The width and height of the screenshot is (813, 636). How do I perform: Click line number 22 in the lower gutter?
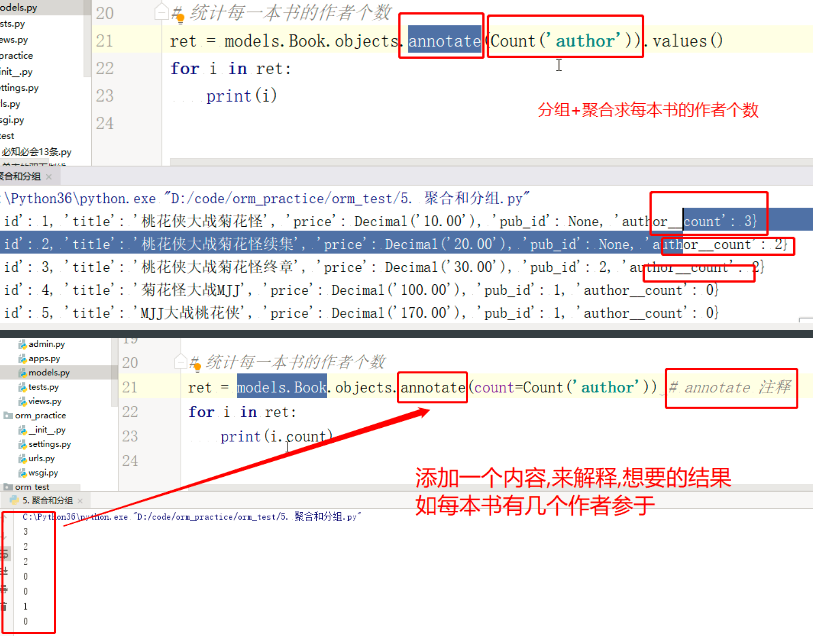point(130,412)
